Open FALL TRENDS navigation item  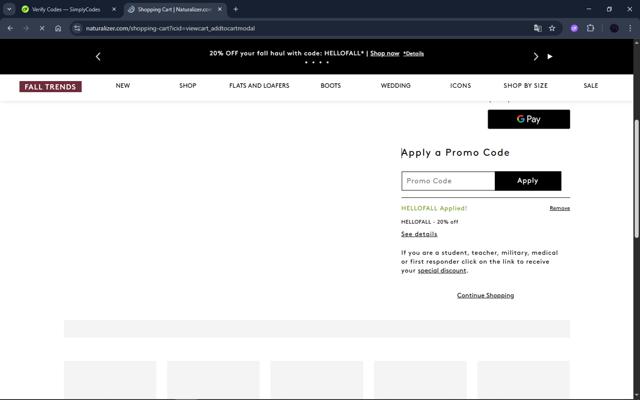pyautogui.click(x=50, y=87)
